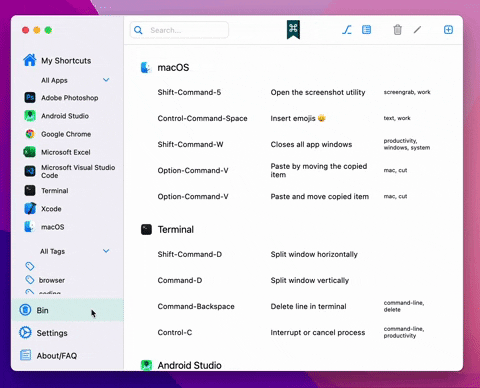Click 'Split window horizontally' description
Image resolution: width=480 pixels, height=388 pixels.
pyautogui.click(x=314, y=254)
